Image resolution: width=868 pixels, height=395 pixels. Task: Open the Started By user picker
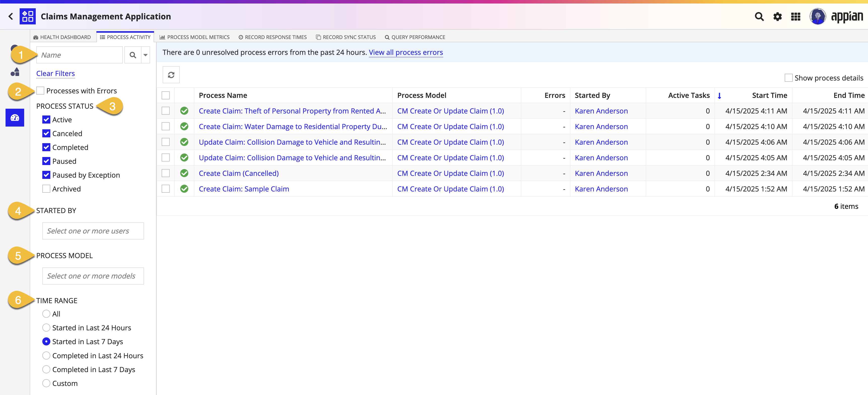point(93,231)
